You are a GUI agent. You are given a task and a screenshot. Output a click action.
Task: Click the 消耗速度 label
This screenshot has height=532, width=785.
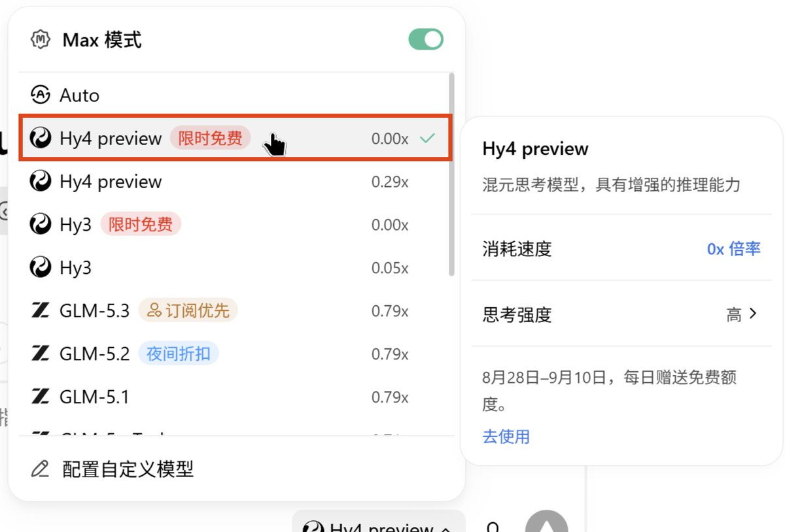click(x=517, y=249)
